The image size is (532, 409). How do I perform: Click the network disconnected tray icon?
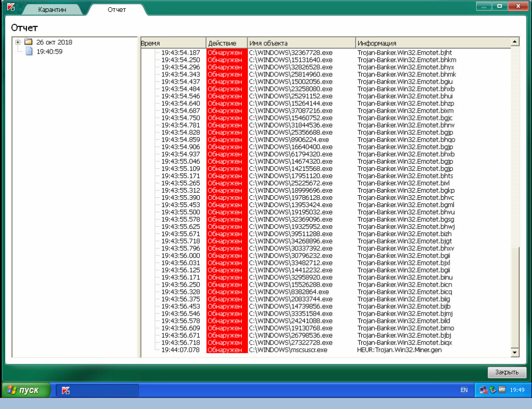(x=483, y=390)
